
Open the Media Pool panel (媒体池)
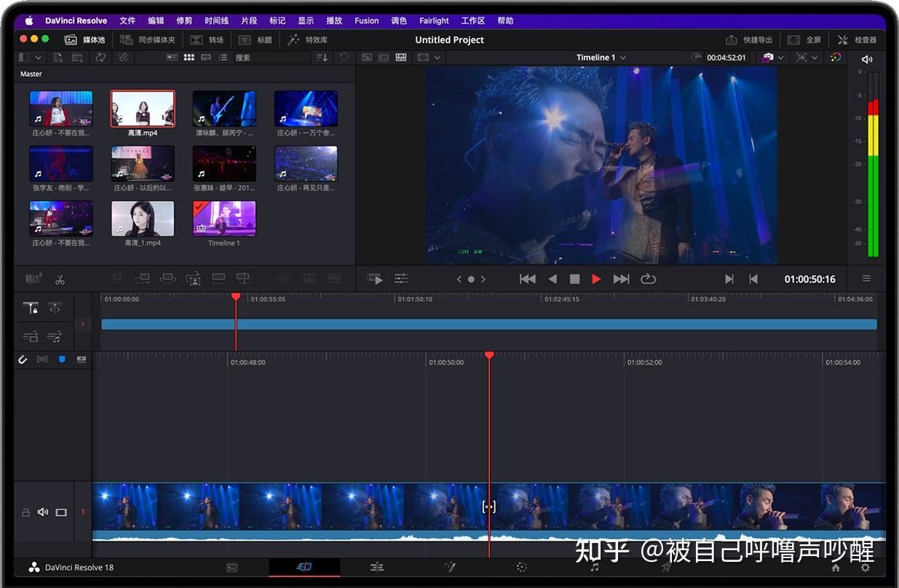(84, 40)
